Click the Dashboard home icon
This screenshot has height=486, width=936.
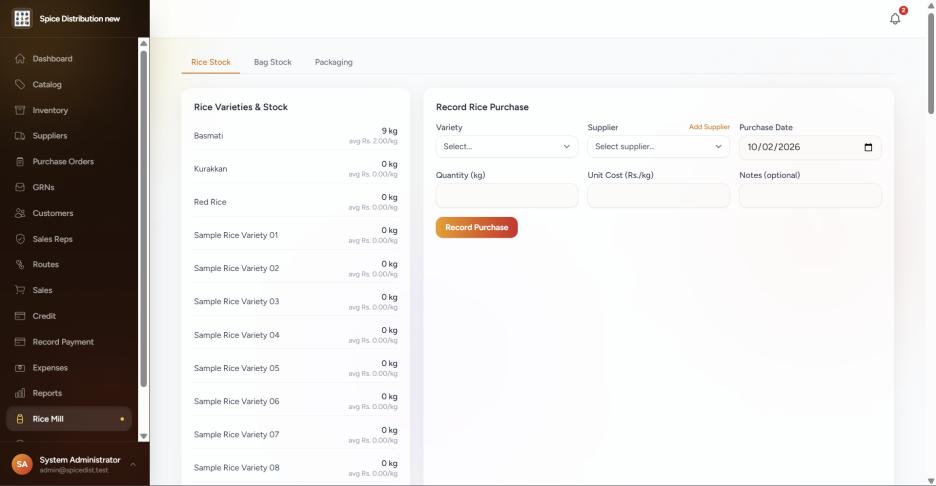click(20, 59)
